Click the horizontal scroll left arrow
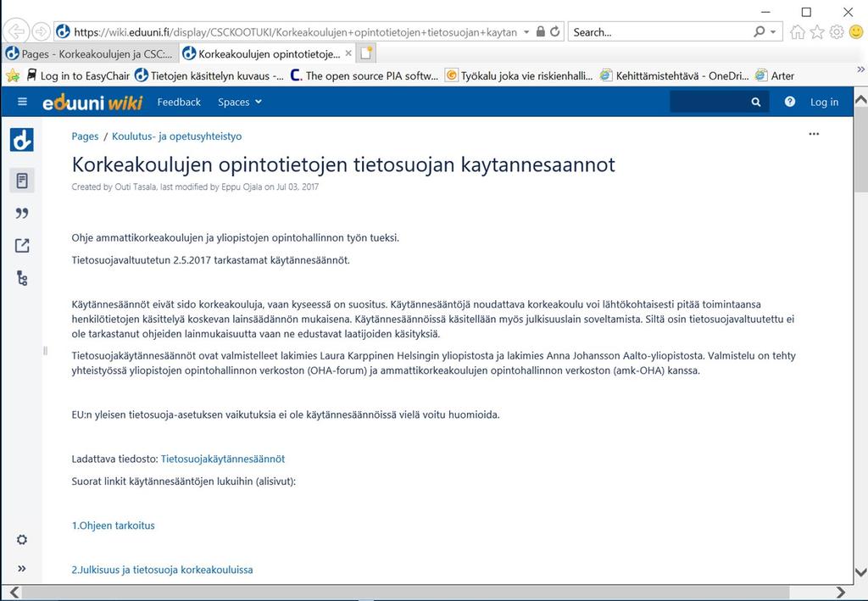 [x=14, y=592]
